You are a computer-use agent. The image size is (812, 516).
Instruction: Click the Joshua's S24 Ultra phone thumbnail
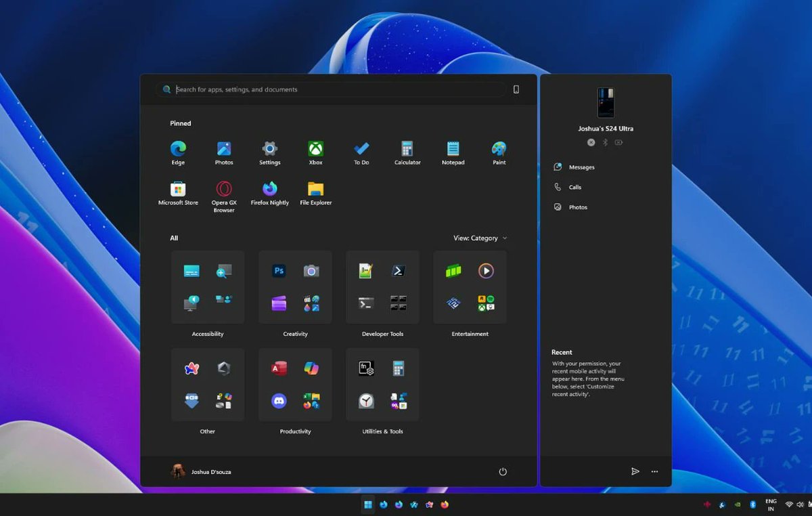tap(606, 102)
